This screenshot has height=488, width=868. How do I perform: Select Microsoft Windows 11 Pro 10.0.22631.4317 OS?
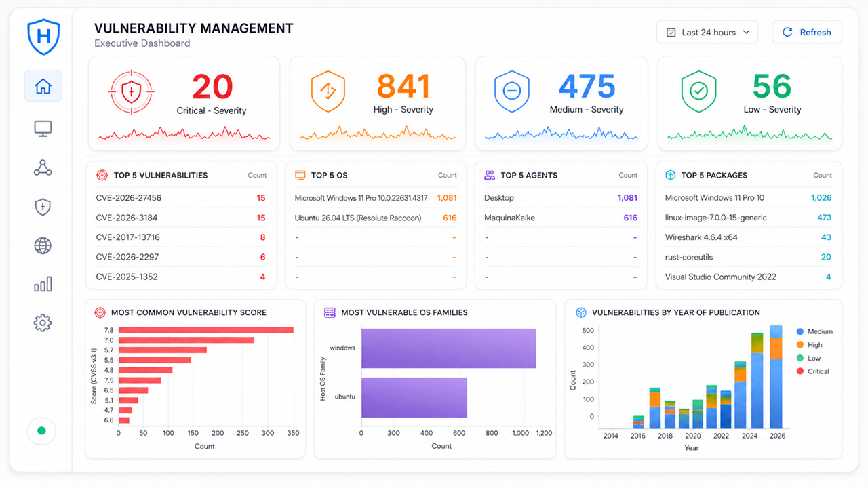pyautogui.click(x=376, y=198)
